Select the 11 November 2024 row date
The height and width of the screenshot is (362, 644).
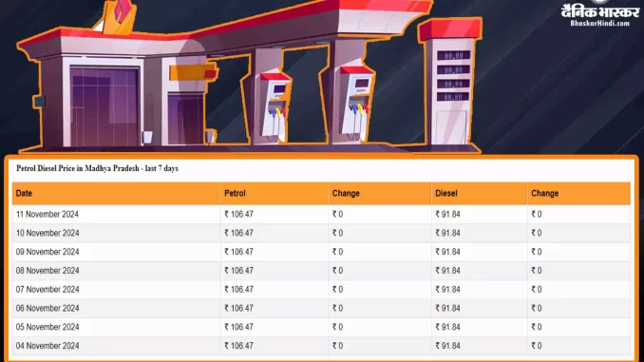pyautogui.click(x=47, y=214)
